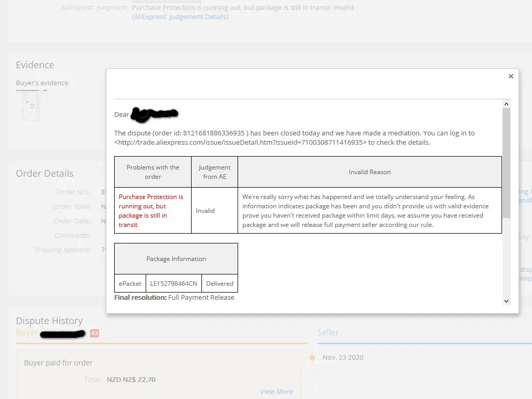Screen dimensions: 532x399
Task: Click the 'Nov. 23 2020' date text
Action: click(342, 358)
